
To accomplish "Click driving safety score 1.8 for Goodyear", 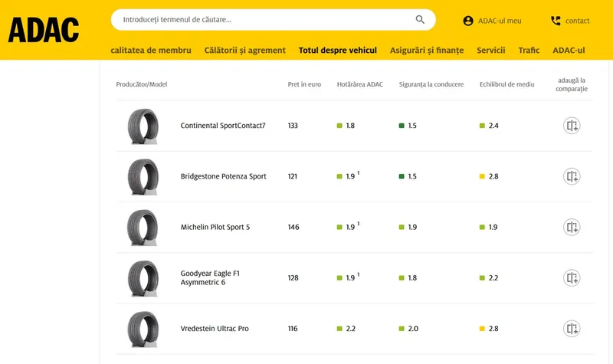I will pyautogui.click(x=412, y=278).
